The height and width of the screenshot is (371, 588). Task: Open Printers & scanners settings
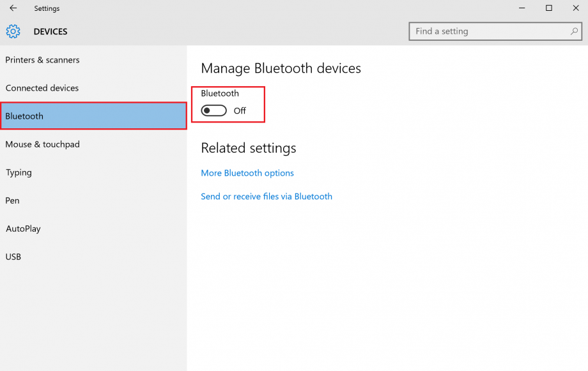42,59
